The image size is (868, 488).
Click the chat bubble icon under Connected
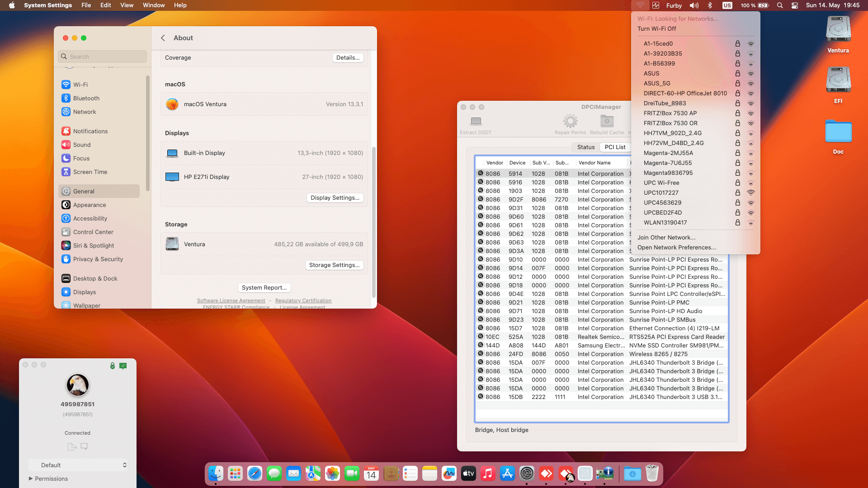(84, 446)
